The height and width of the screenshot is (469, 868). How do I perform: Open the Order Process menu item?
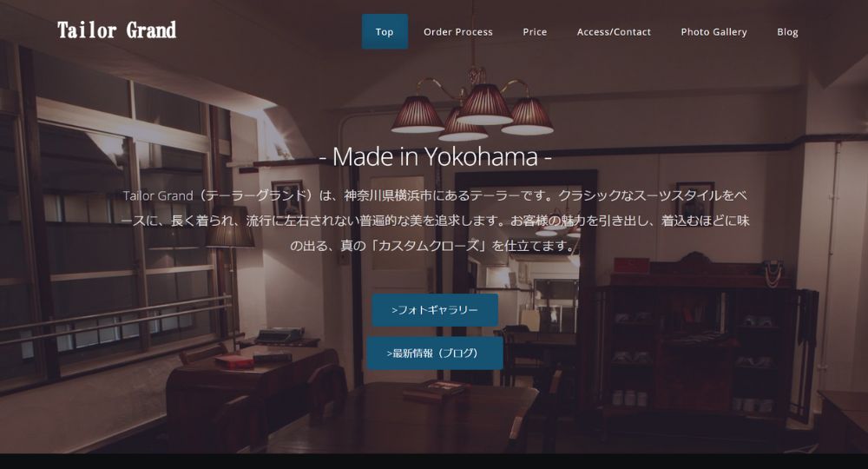pos(457,31)
